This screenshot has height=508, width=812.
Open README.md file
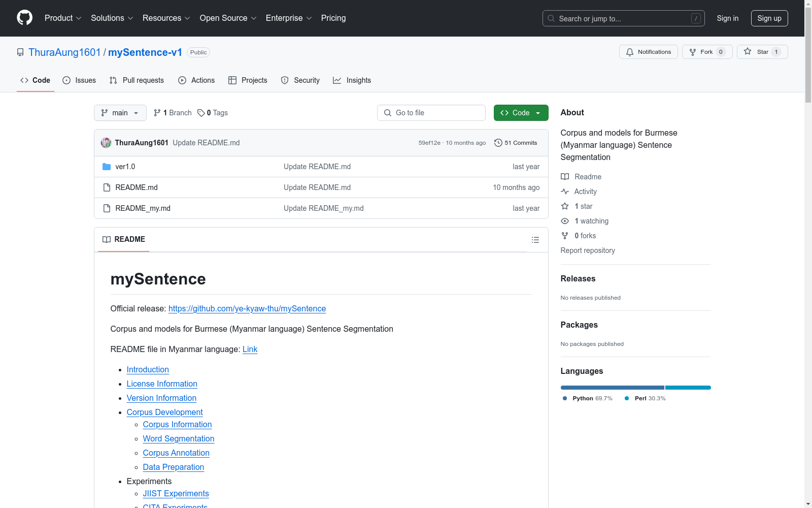pos(136,187)
